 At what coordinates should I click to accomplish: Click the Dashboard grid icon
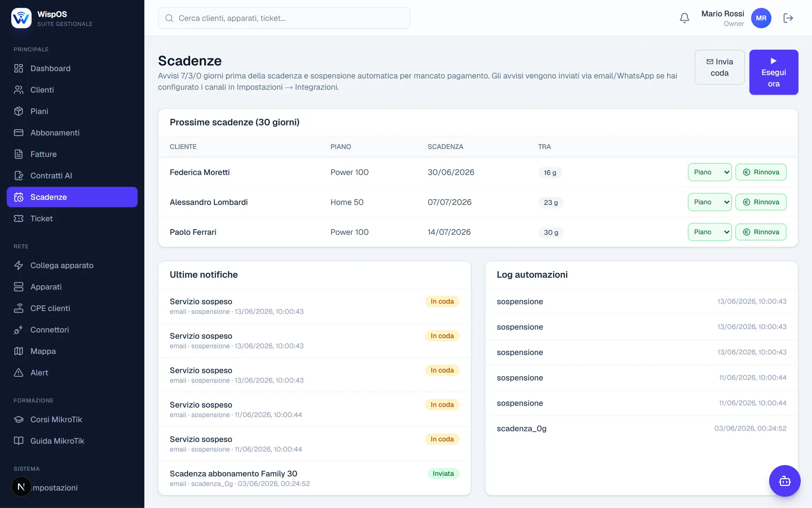[x=18, y=68]
